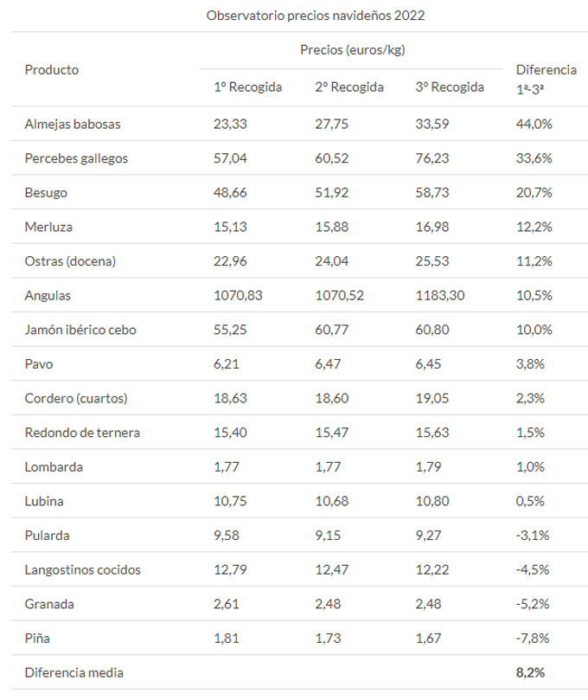588x700 pixels.
Task: Select the Producto column header
Action: (52, 69)
